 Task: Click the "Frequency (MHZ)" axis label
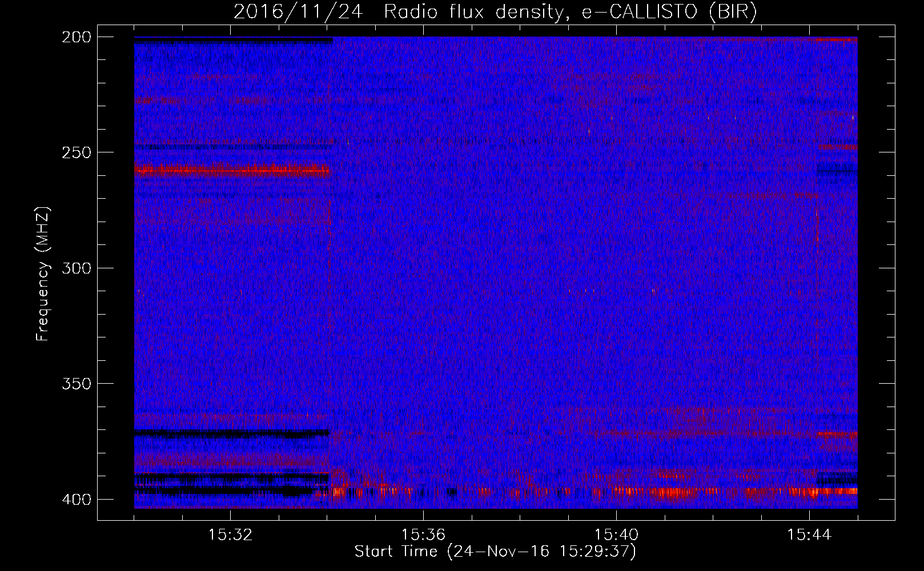(x=43, y=274)
